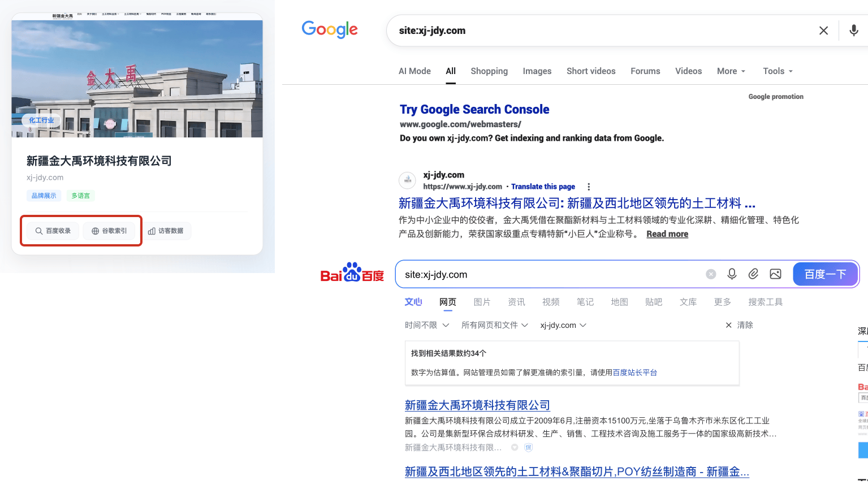The height and width of the screenshot is (502, 868).
Task: Clear the Baidu search input
Action: pyautogui.click(x=711, y=274)
